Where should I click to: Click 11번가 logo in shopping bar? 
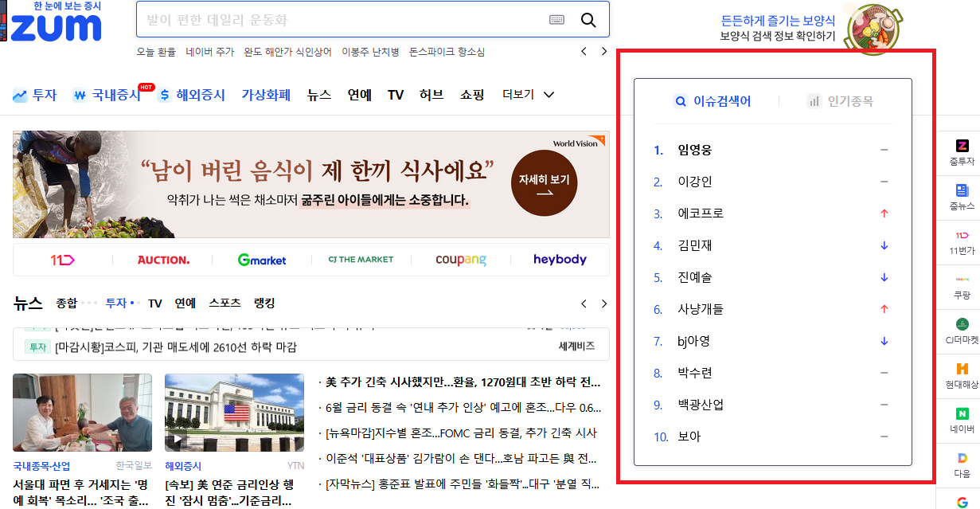(62, 260)
